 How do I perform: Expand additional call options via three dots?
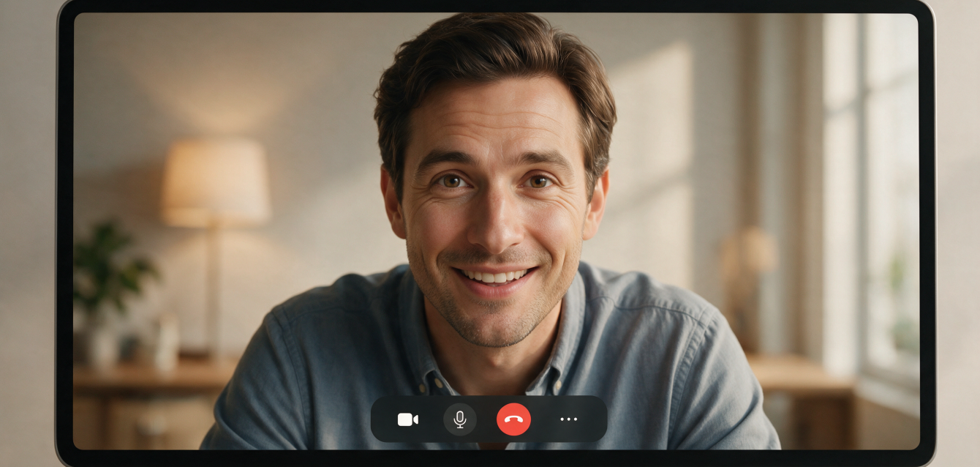[568, 419]
